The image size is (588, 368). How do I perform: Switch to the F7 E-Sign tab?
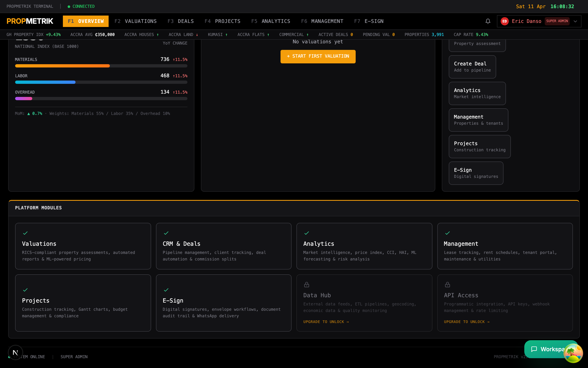click(369, 21)
